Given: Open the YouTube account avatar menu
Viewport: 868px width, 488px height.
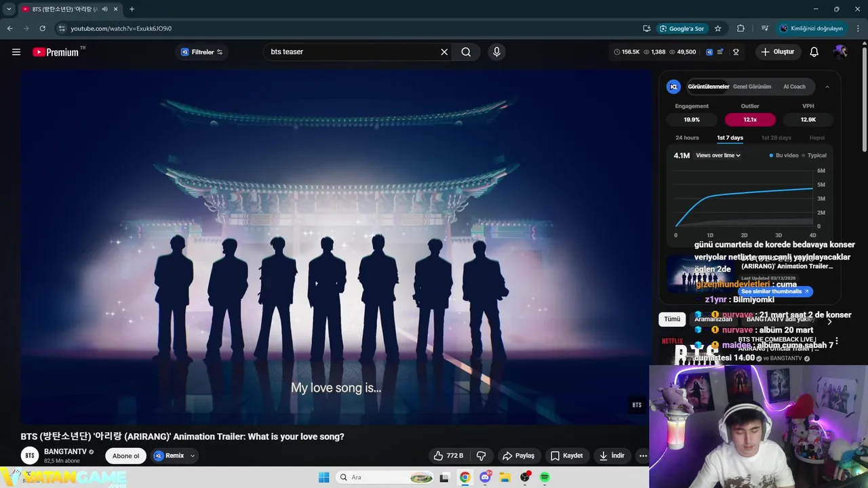Looking at the screenshot, I should [840, 52].
